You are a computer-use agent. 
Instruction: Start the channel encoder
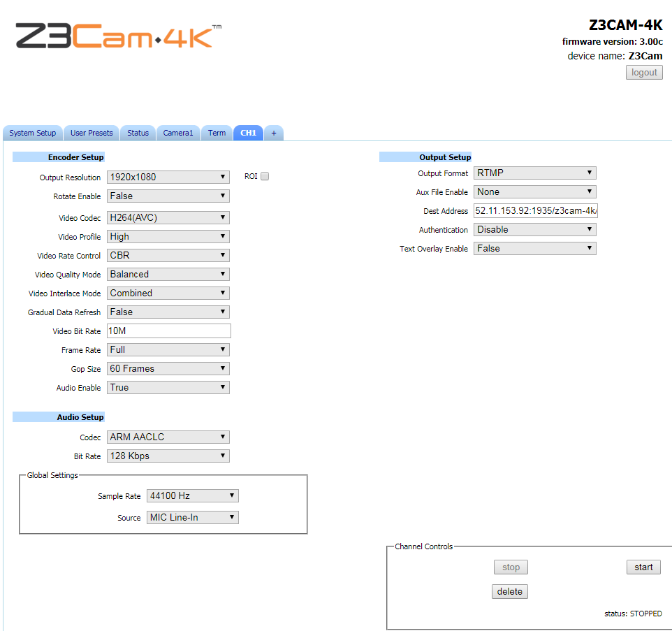pyautogui.click(x=643, y=567)
